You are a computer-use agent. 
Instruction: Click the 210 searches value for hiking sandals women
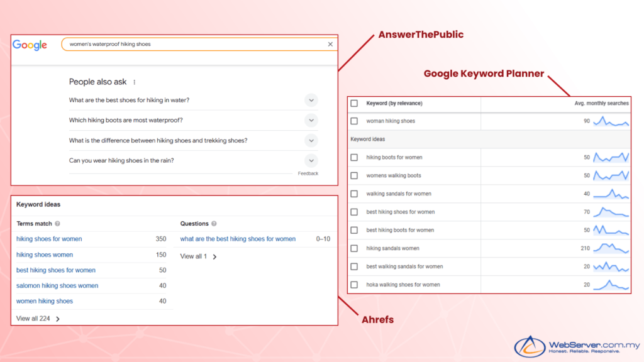click(586, 248)
